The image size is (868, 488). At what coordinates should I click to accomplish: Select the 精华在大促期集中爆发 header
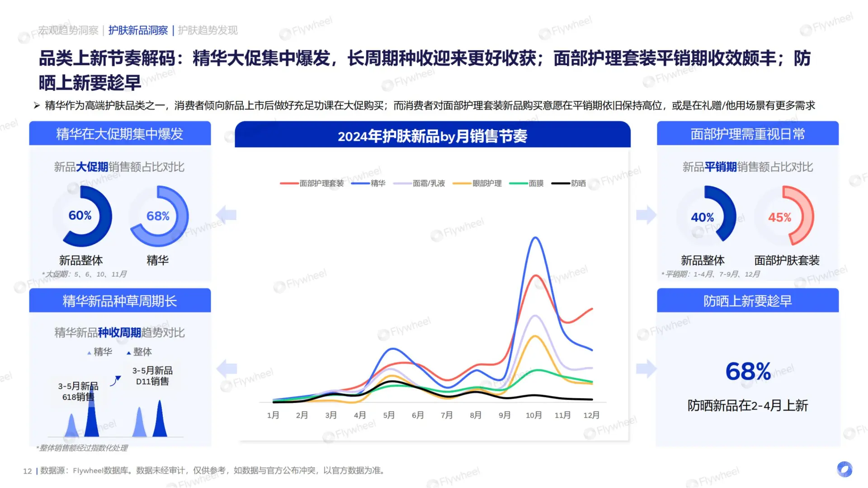pos(120,134)
